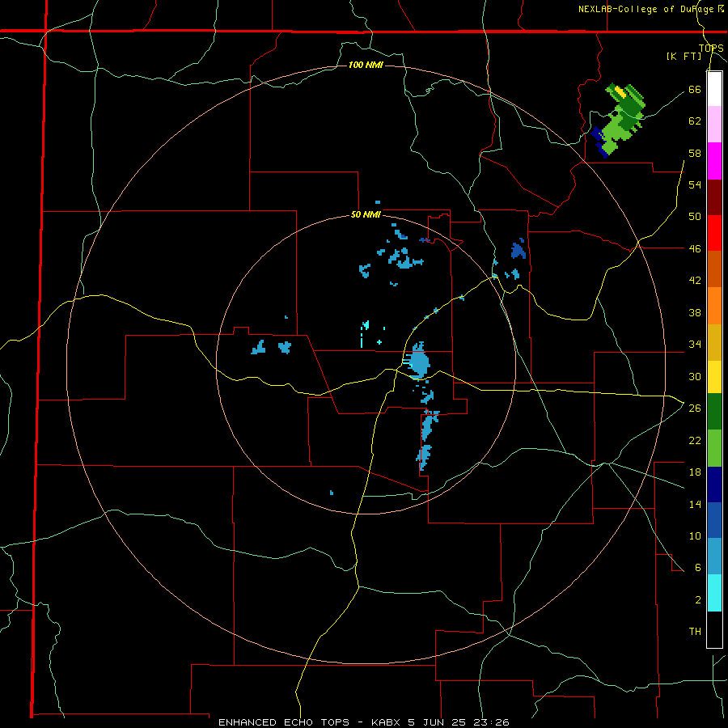This screenshot has width=728, height=728.
Task: Click the '30' legend value
Action: [695, 376]
